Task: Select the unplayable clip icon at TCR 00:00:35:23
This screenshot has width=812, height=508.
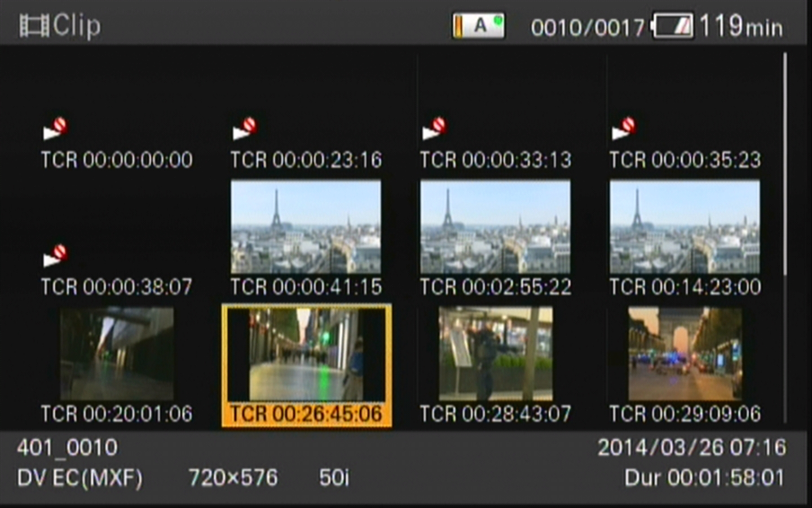Action: (x=624, y=129)
